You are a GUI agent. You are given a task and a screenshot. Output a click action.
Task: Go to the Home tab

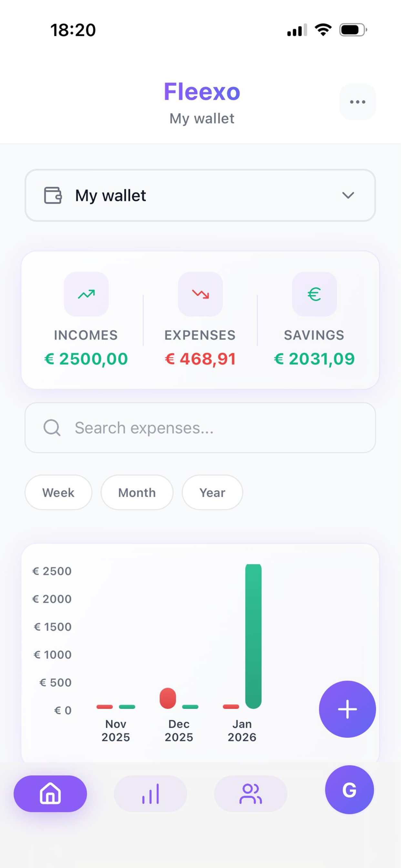point(50,794)
